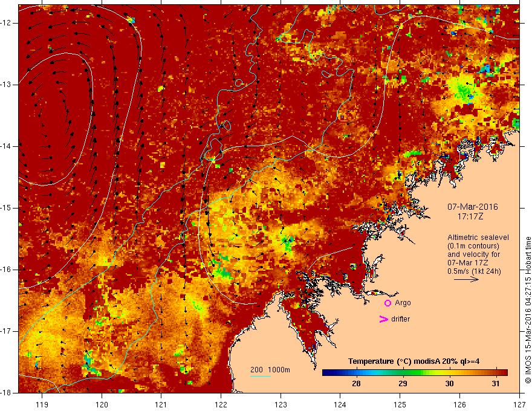
Task: Click the '07-Mar 17Z' velocity date caption
Action: coord(467,263)
